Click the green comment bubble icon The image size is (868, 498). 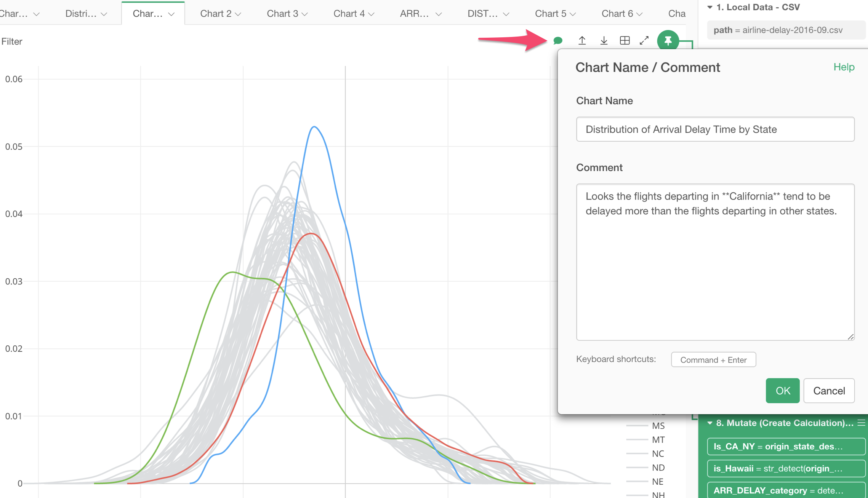coord(558,40)
